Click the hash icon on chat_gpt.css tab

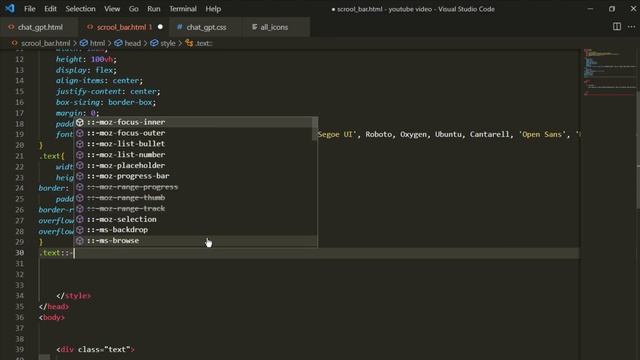click(x=179, y=27)
